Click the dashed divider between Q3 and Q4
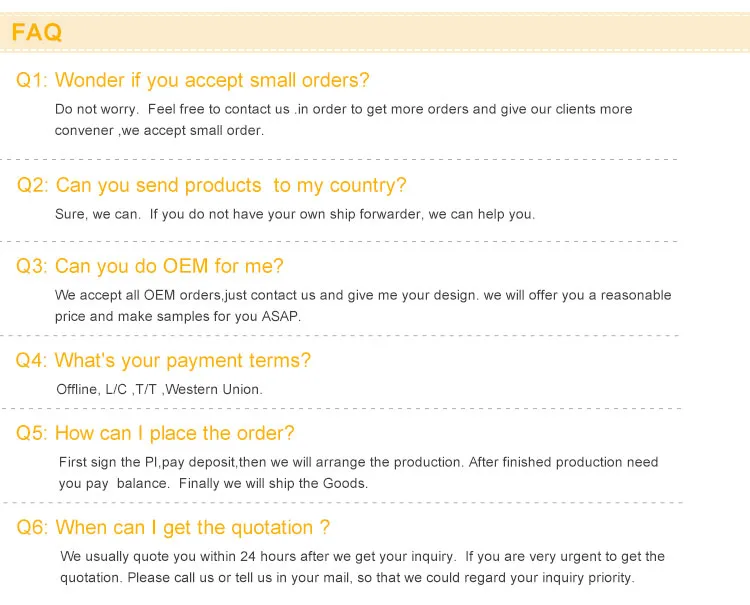This screenshot has height=605, width=750. click(x=340, y=335)
